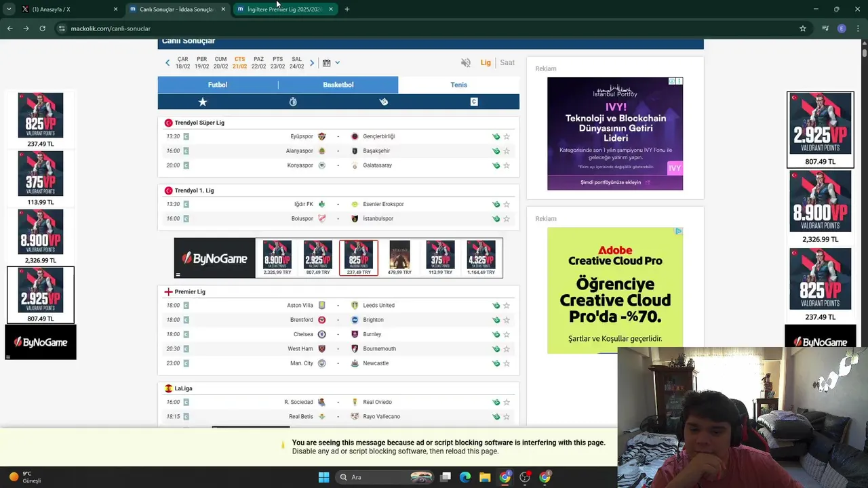The height and width of the screenshot is (488, 868).
Task: Select the green İddaa filter icon in blue bar
Action: (x=384, y=102)
